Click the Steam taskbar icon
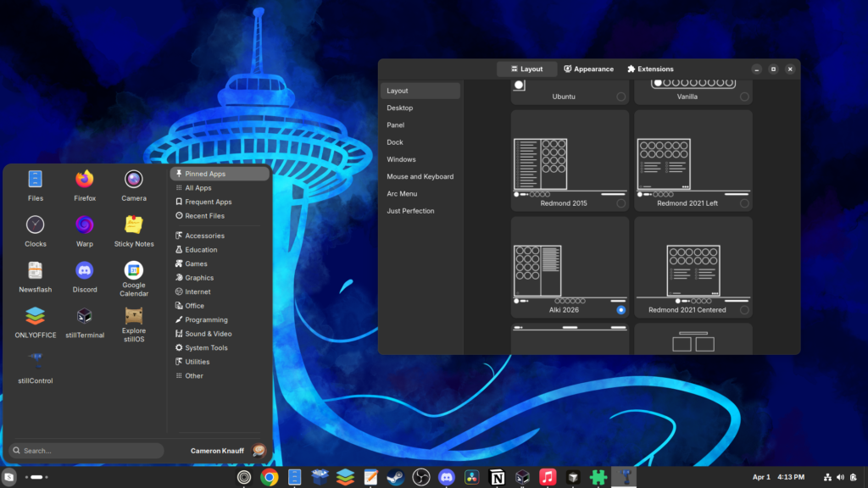This screenshot has height=488, width=868. [396, 478]
